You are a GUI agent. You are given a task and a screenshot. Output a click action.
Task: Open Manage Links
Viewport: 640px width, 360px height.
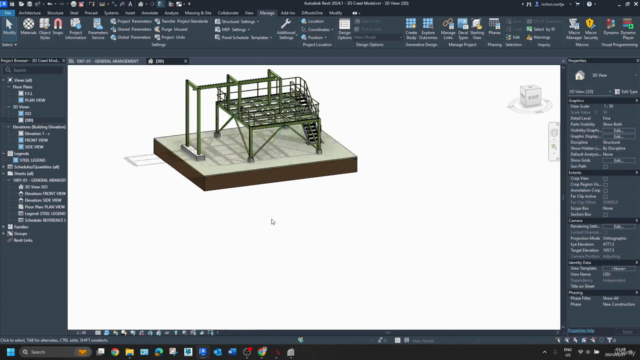pyautogui.click(x=448, y=29)
